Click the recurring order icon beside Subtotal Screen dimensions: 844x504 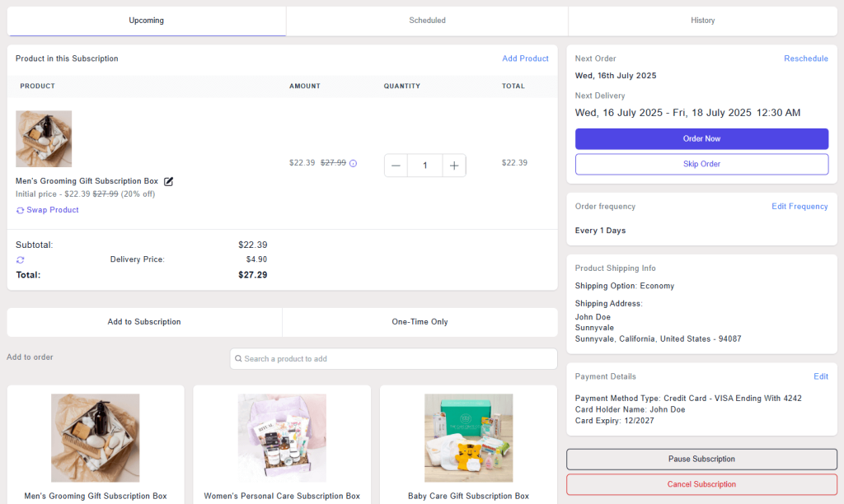click(18, 259)
